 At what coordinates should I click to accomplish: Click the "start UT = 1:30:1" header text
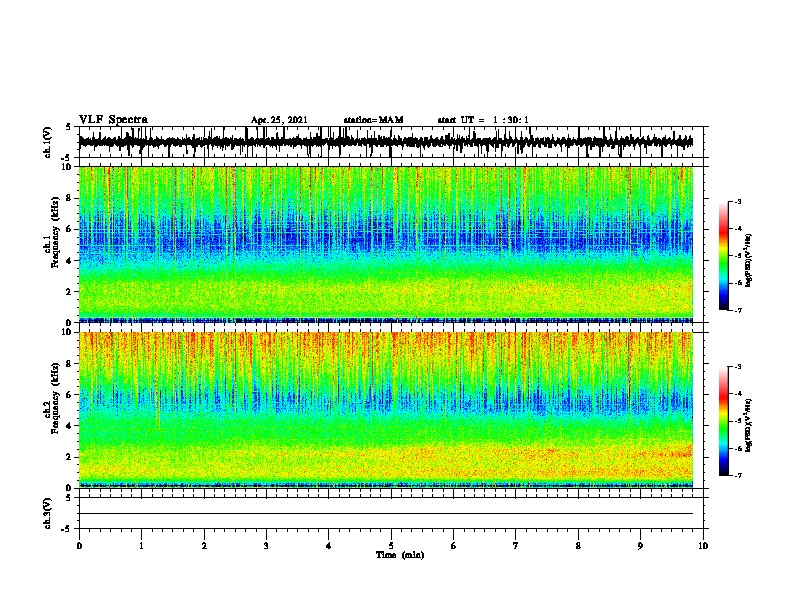coord(483,120)
